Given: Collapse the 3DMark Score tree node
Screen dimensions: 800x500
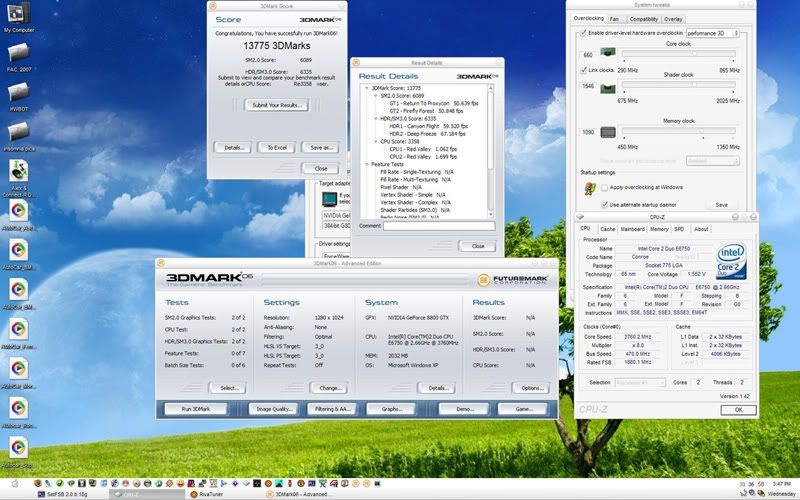Looking at the screenshot, I should [x=366, y=88].
